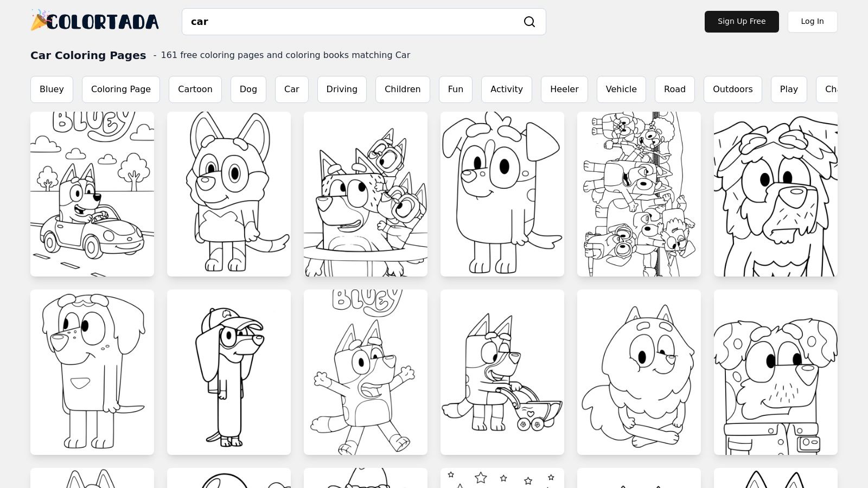
Task: Click the magnifying glass search icon
Action: click(529, 22)
